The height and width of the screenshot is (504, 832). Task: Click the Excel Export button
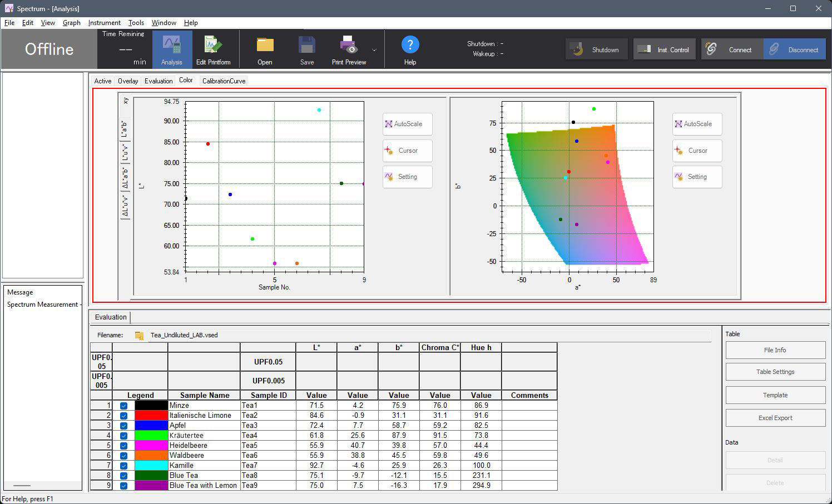tap(775, 418)
